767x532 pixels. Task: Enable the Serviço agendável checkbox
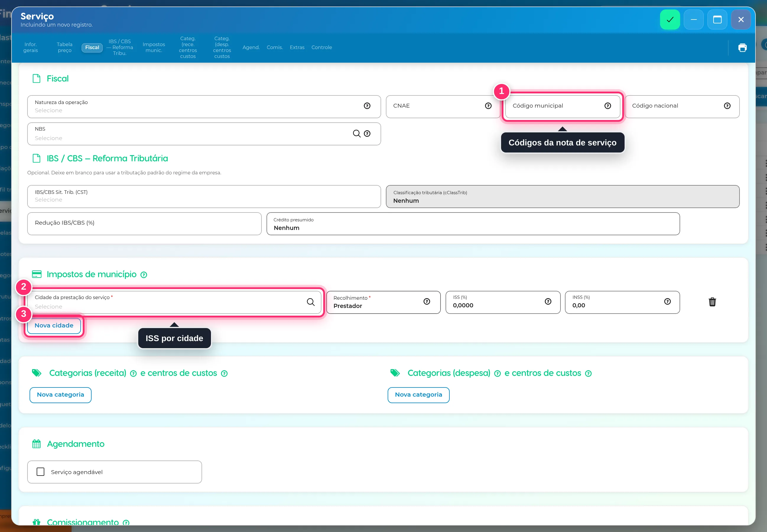pos(40,472)
